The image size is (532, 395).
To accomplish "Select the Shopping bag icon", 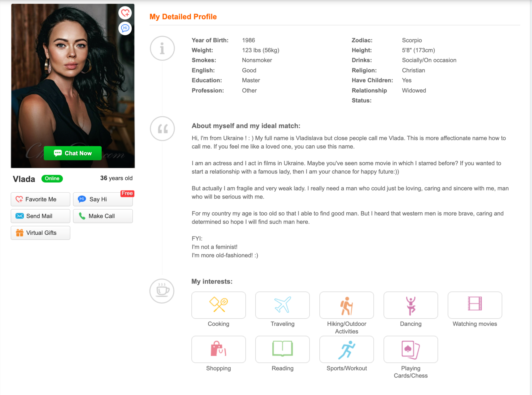I will coord(218,349).
